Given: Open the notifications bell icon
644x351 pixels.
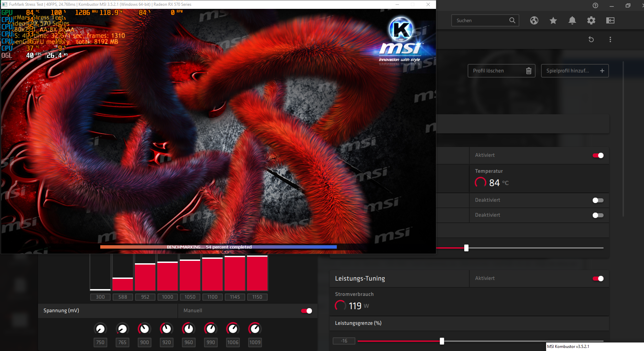Looking at the screenshot, I should pos(572,20).
